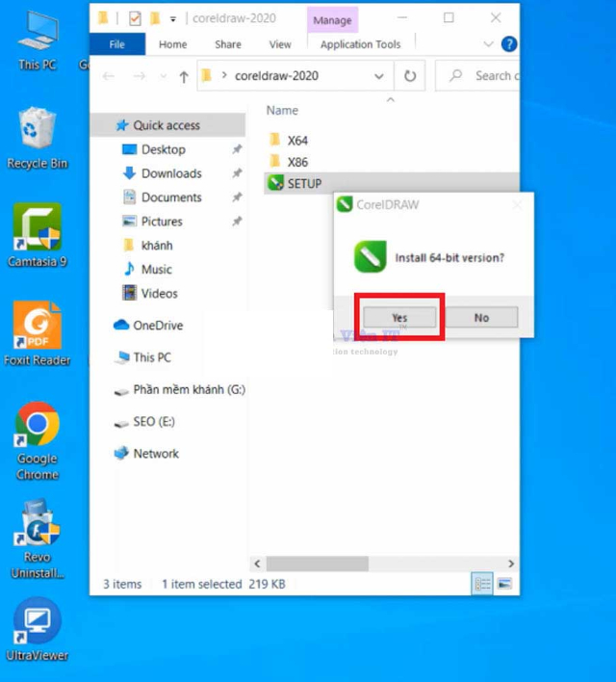Open Customize Quick Access Toolbar dropdown
Viewport: 616px width, 682px height.
[x=173, y=18]
